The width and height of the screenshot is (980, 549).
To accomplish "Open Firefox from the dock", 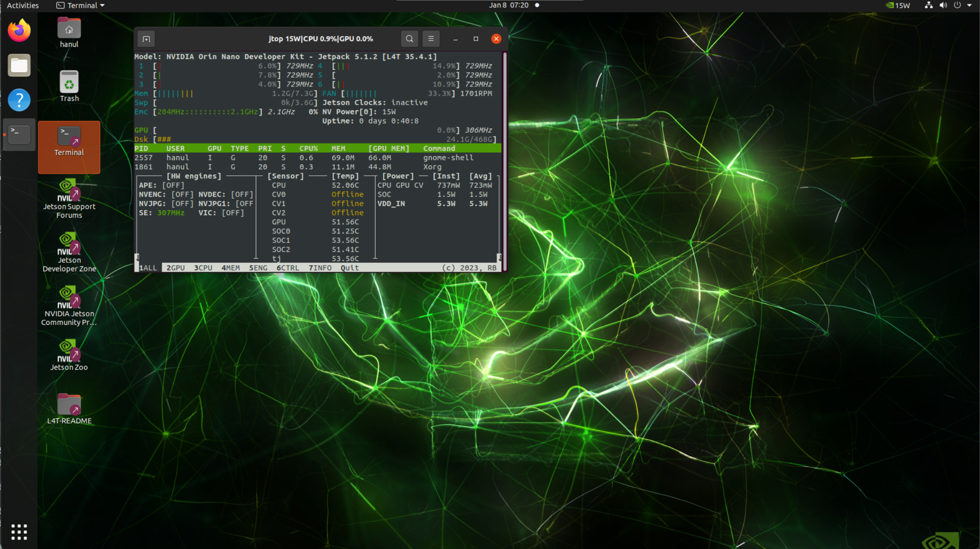I will pyautogui.click(x=19, y=31).
